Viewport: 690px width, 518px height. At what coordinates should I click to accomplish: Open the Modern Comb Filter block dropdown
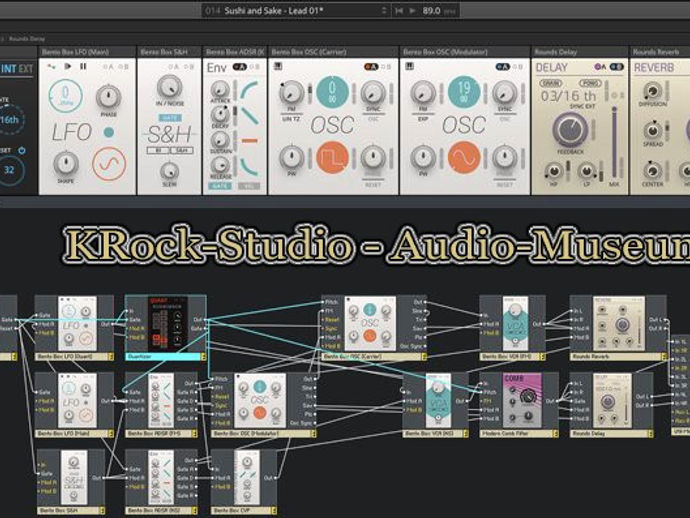click(x=555, y=434)
